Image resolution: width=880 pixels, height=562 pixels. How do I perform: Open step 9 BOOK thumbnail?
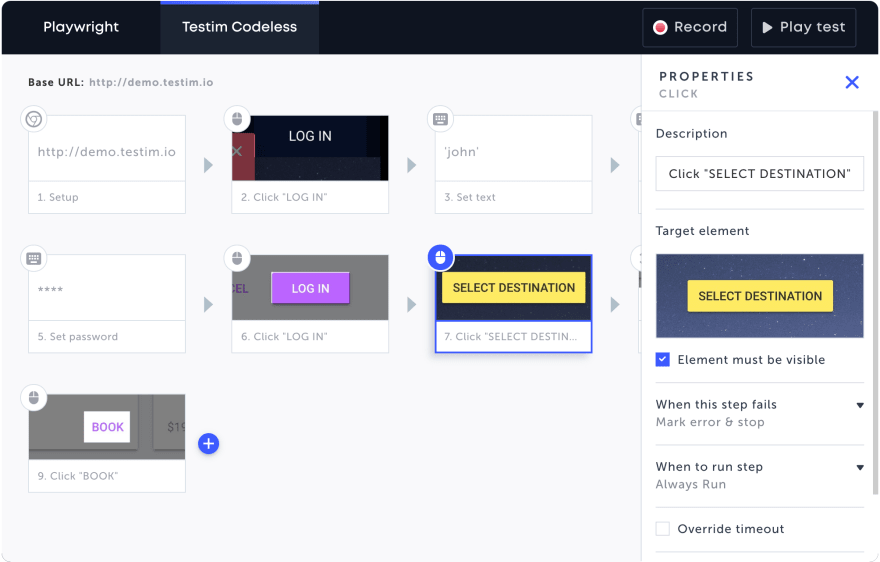pyautogui.click(x=107, y=427)
